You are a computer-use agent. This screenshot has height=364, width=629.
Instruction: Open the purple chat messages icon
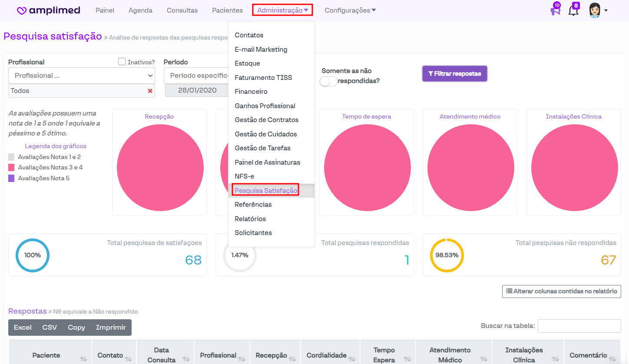tap(555, 10)
